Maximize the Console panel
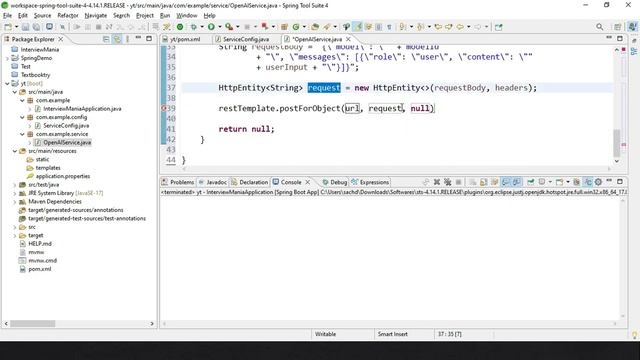The image size is (640, 360). tap(620, 181)
